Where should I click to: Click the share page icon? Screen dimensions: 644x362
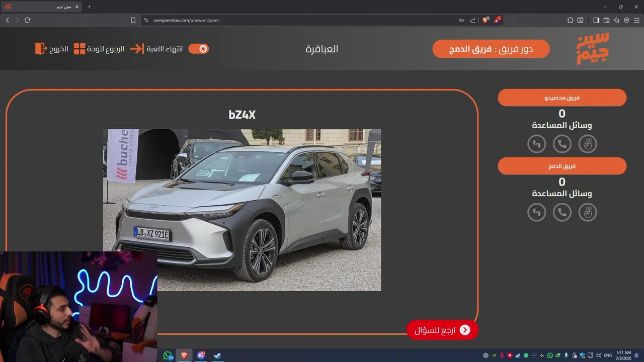[473, 20]
